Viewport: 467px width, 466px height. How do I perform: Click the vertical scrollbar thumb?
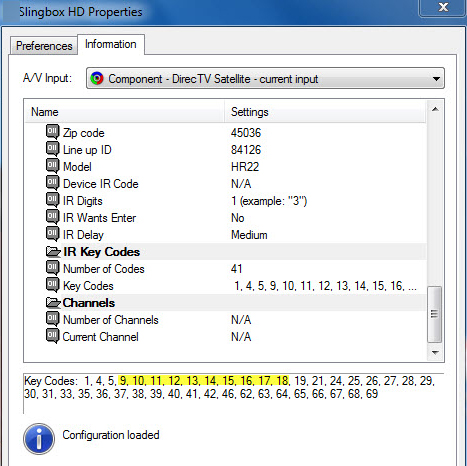[x=435, y=314]
